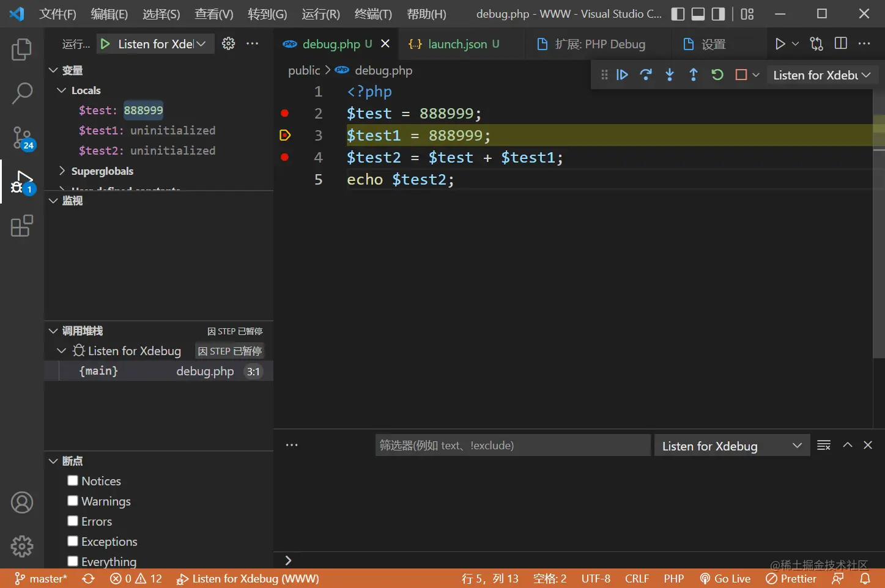Open launch.json via debug gear icon
The image size is (885, 588).
pyautogui.click(x=228, y=43)
